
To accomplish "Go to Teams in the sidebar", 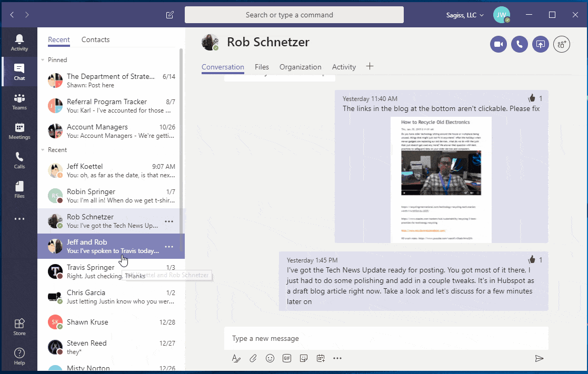I will click(19, 102).
